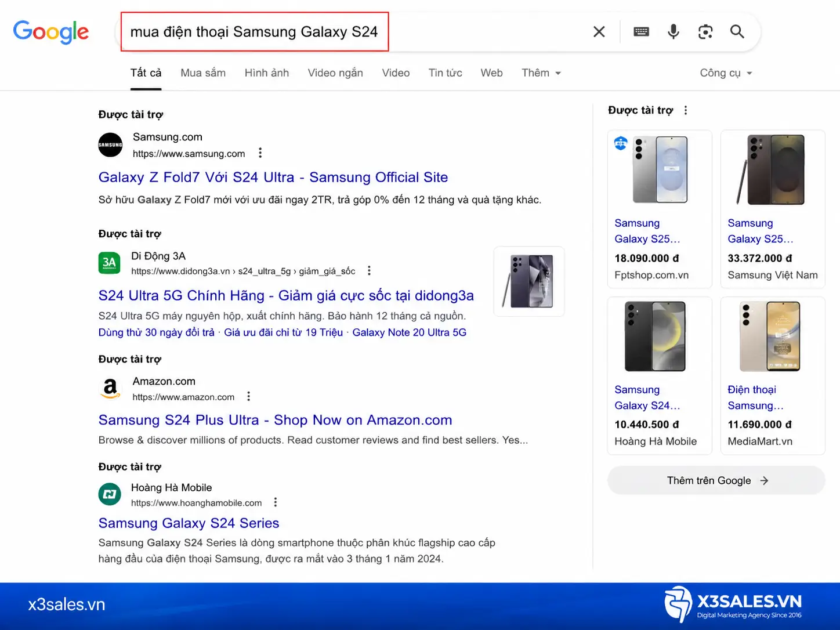Image resolution: width=840 pixels, height=630 pixels.
Task: Click Dùng thử 30 ngày đổi trả sitelink
Action: pos(157,332)
